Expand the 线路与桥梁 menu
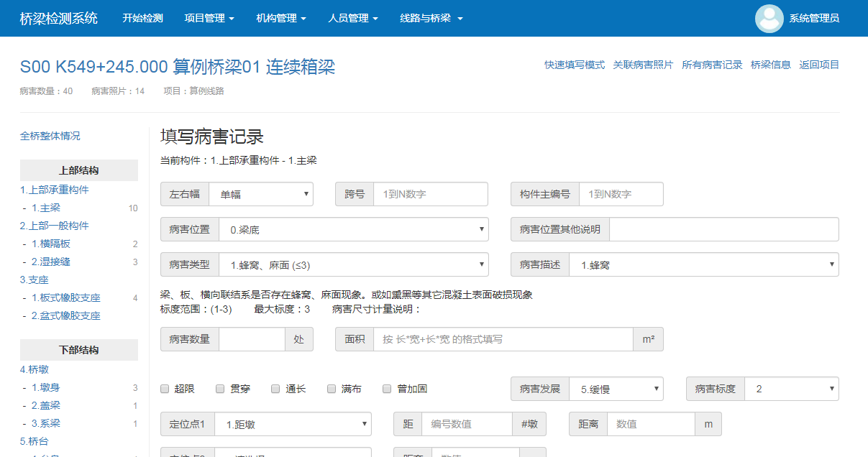Image resolution: width=868 pixels, height=457 pixels. (431, 19)
